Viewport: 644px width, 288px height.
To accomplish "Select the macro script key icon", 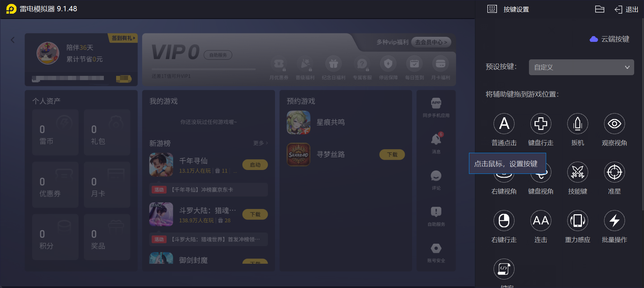I will pos(504,269).
